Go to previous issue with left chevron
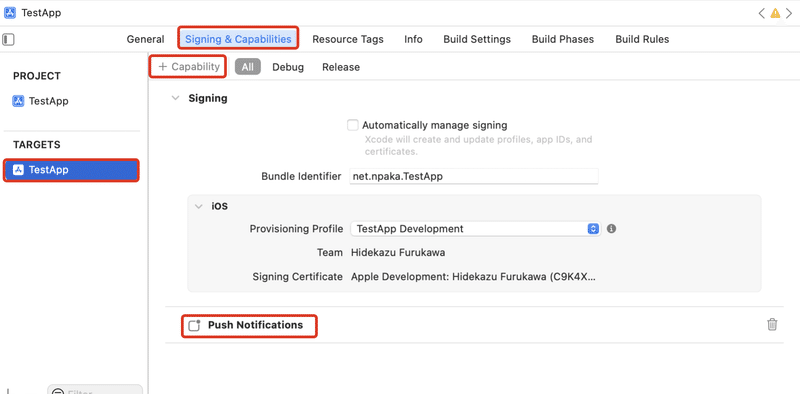800x394 pixels. click(x=761, y=13)
